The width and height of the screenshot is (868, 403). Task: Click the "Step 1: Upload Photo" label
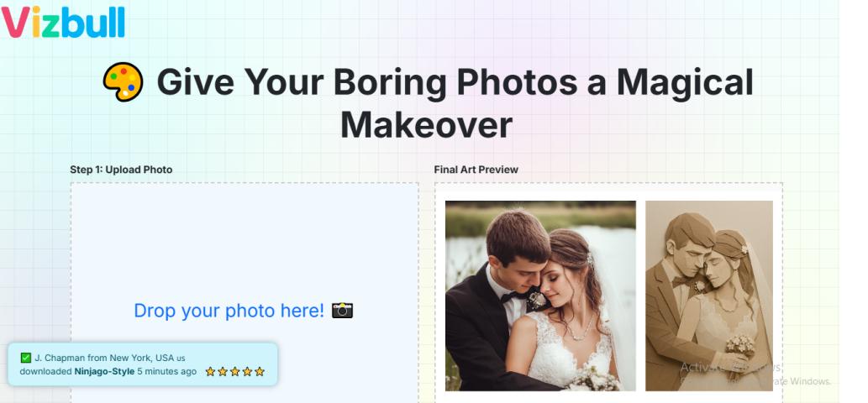[121, 170]
